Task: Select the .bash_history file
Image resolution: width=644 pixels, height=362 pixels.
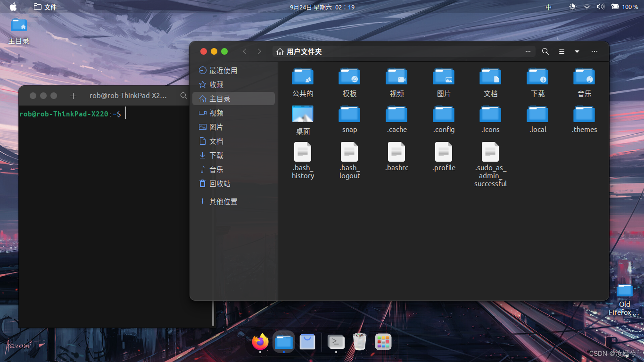Action: (303, 160)
